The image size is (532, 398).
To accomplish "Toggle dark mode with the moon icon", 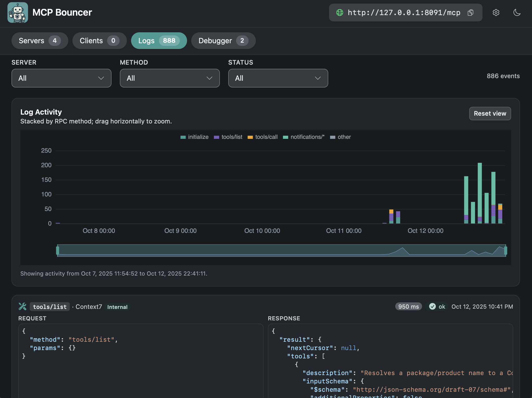I will point(517,13).
